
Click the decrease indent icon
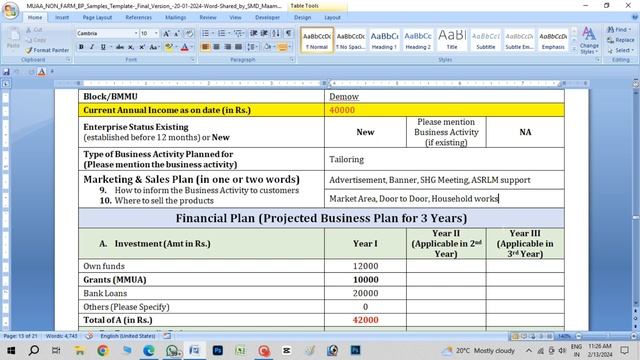[x=254, y=33]
